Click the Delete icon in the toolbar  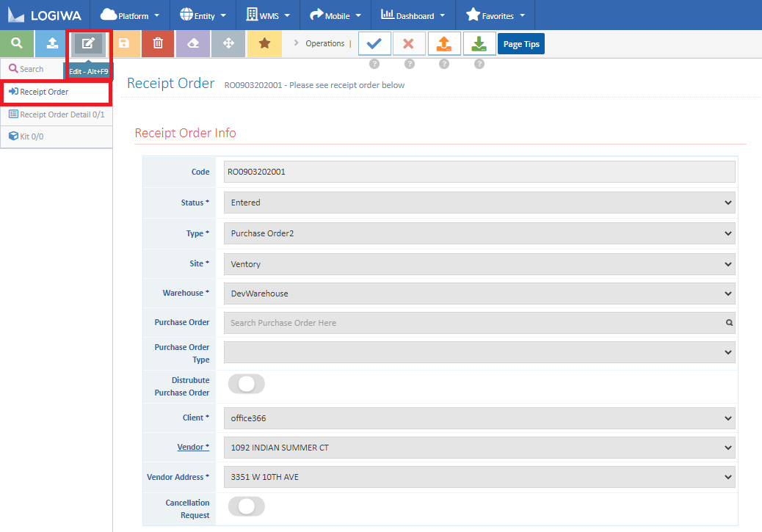[157, 43]
